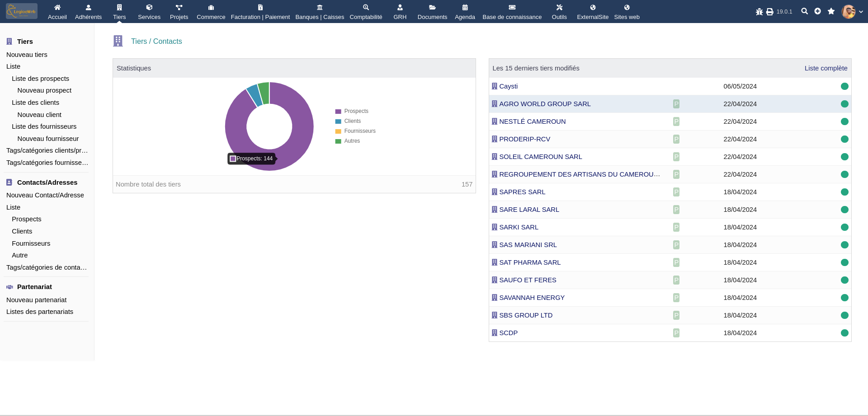Click the print page icon
The width and height of the screenshot is (868, 416).
pos(770,12)
